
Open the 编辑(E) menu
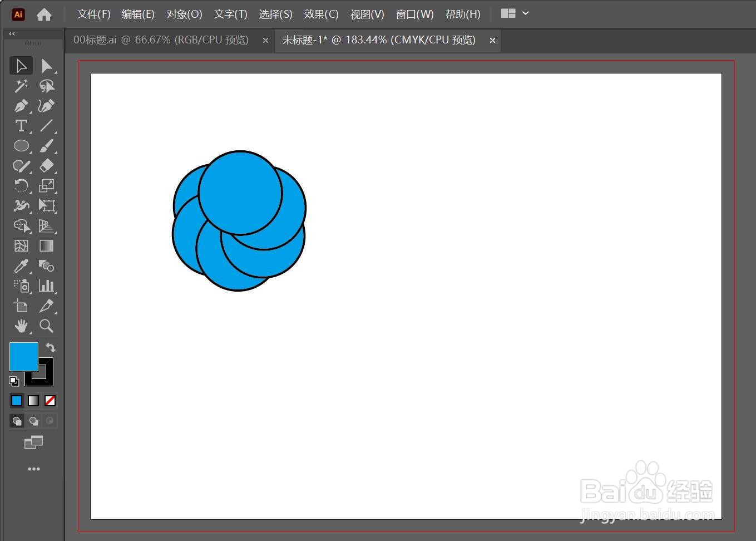pos(138,14)
